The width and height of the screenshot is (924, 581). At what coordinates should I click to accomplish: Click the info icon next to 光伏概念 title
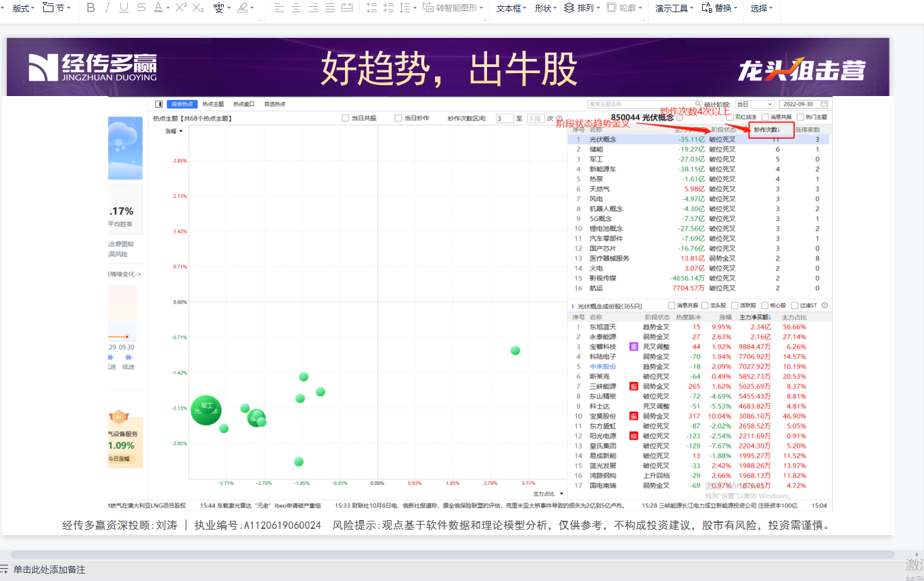click(x=680, y=118)
